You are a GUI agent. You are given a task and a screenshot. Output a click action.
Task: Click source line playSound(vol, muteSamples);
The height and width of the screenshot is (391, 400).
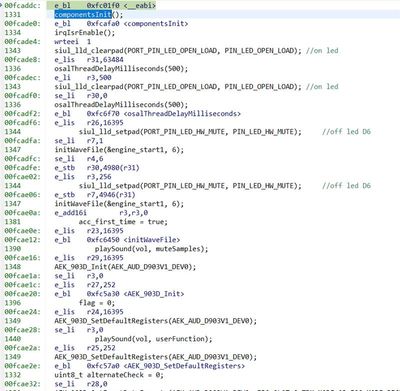pos(151,249)
